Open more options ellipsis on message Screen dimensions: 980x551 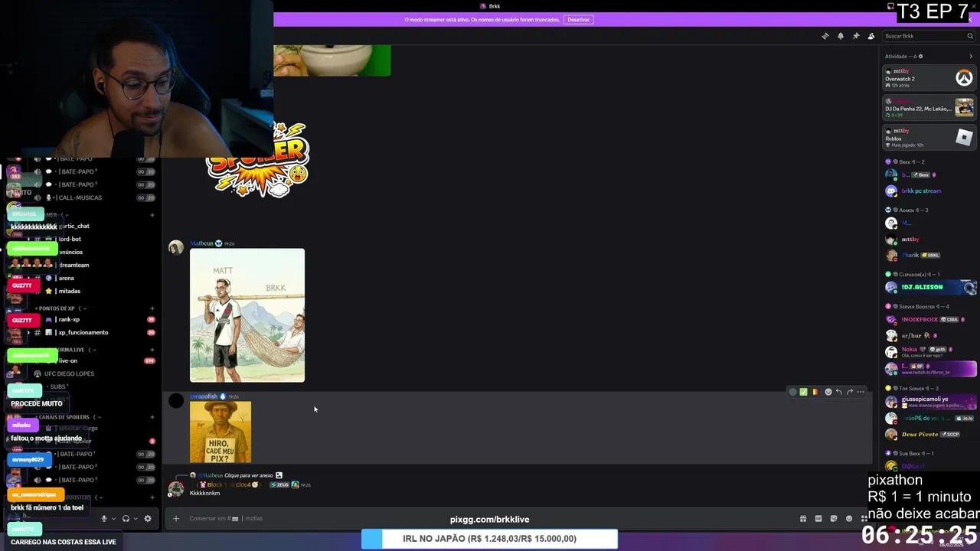click(861, 392)
